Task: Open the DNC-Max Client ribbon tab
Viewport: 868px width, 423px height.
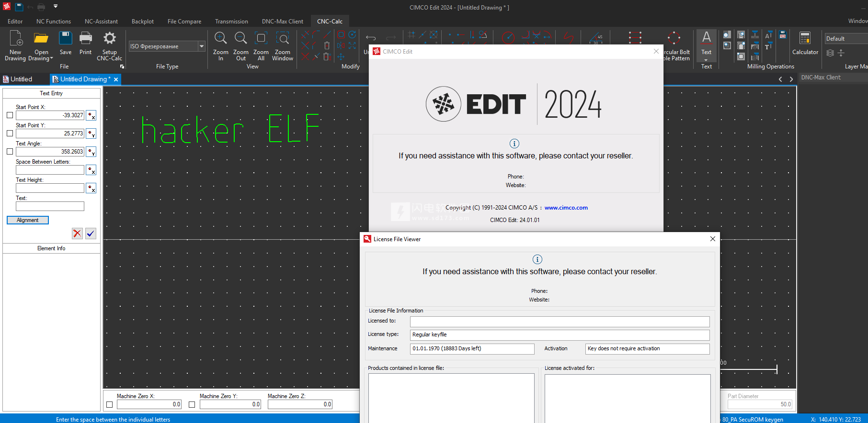Action: 283,22
